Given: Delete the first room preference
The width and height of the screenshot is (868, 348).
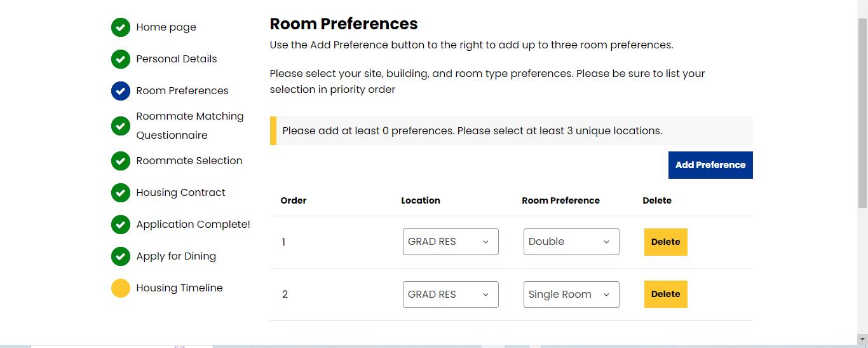Looking at the screenshot, I should [665, 242].
